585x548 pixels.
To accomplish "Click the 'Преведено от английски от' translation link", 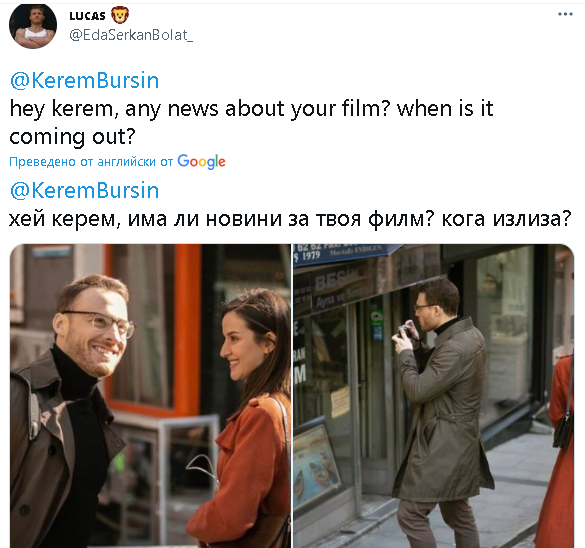I will 91,162.
